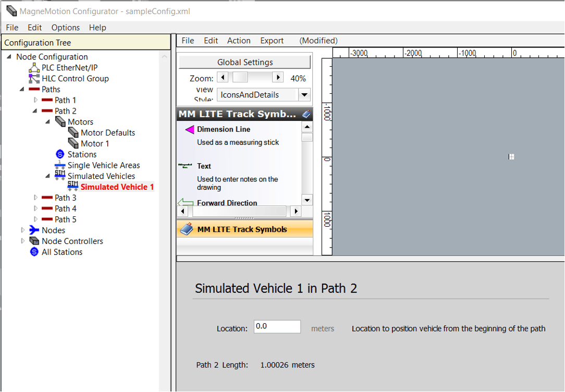This screenshot has height=392, width=565.
Task: Open the View Style dropdown
Action: coord(304,95)
